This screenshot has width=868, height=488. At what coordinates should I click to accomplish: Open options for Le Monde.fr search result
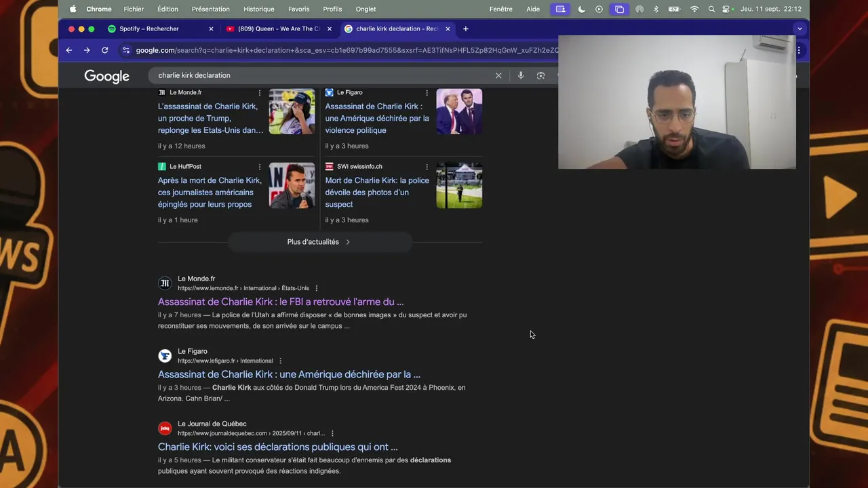click(316, 288)
